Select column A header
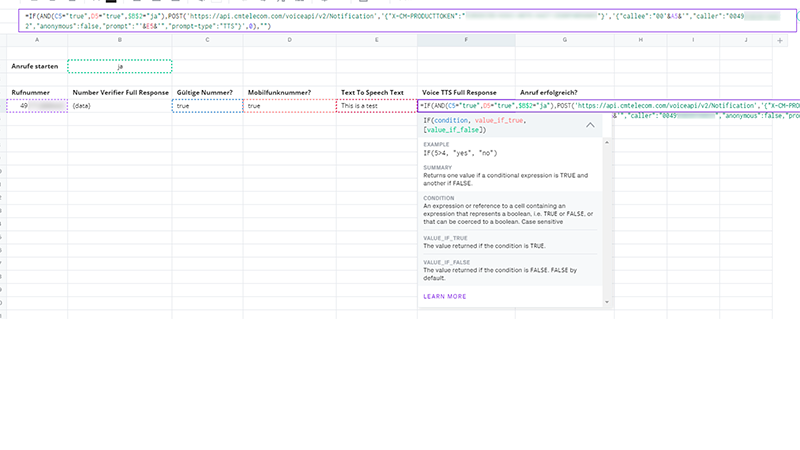Image resolution: width=800 pixels, height=450 pixels. 37,40
